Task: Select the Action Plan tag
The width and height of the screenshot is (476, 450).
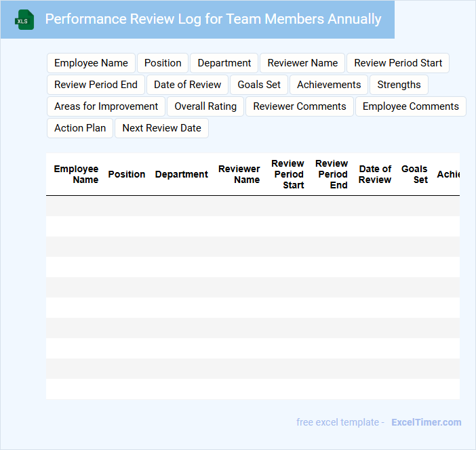Action: [x=80, y=128]
